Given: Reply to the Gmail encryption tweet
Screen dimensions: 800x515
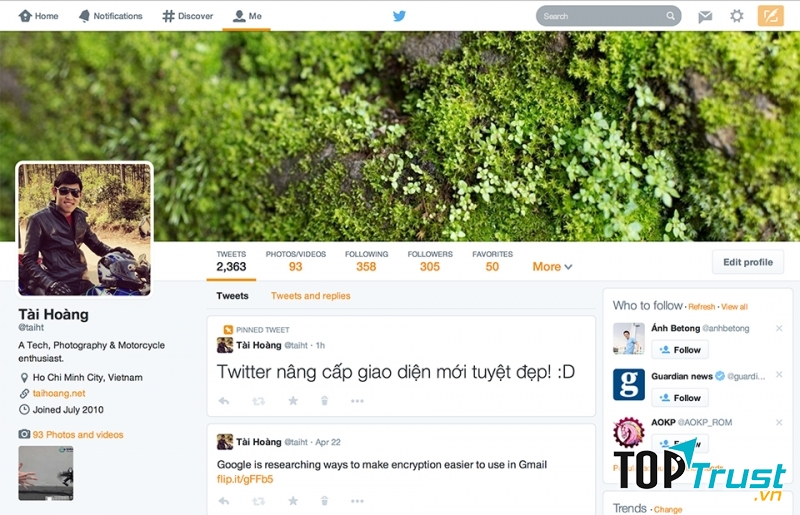Looking at the screenshot, I should pyautogui.click(x=223, y=501).
